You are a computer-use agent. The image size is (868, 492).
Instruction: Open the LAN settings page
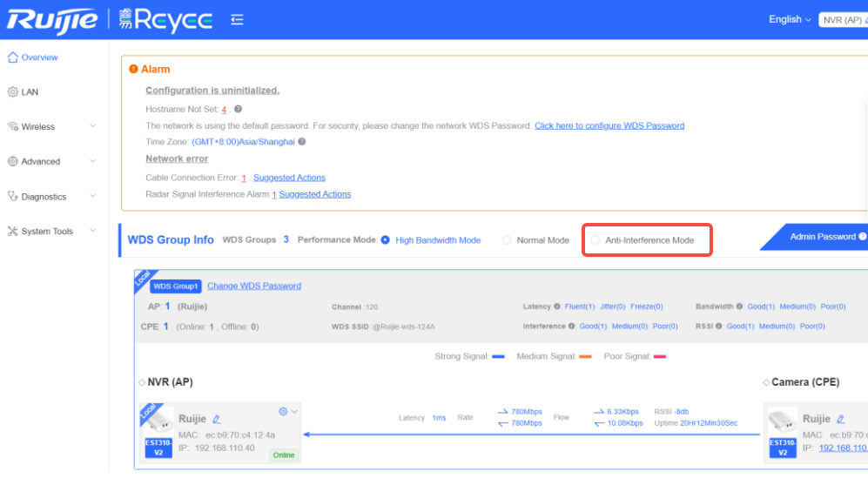(30, 92)
